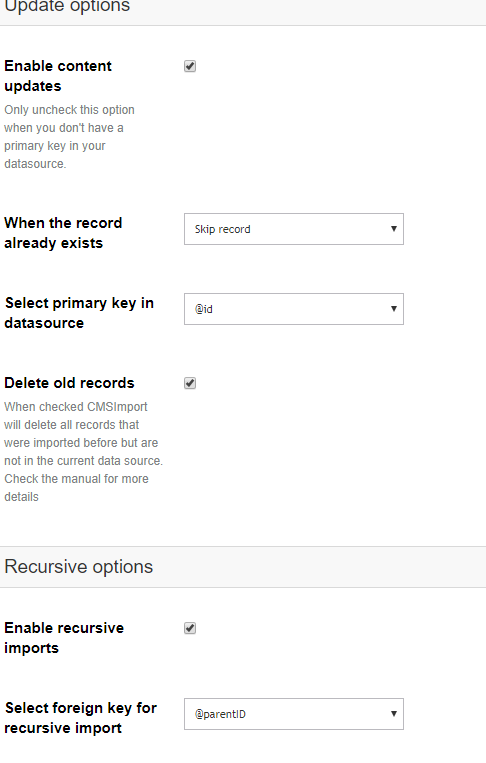The width and height of the screenshot is (486, 763).
Task: Open the Skip record dropdown arrow
Action: point(394,229)
